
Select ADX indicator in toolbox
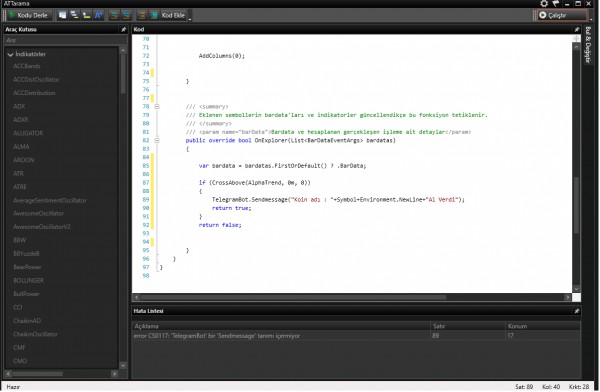[19, 106]
